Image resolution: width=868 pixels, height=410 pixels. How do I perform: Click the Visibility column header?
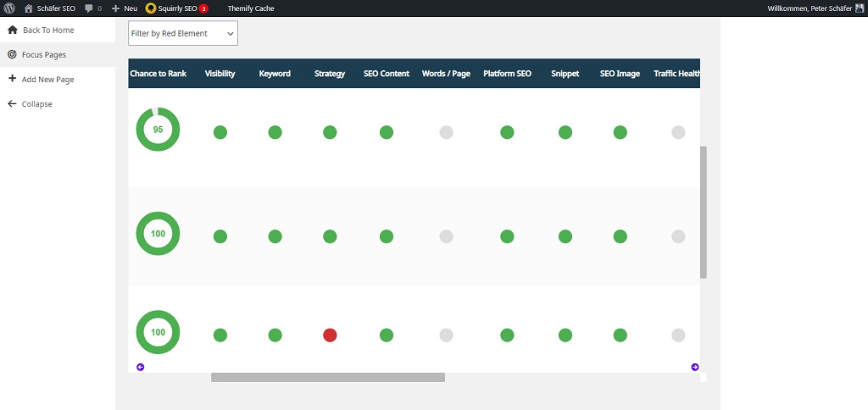tap(220, 74)
